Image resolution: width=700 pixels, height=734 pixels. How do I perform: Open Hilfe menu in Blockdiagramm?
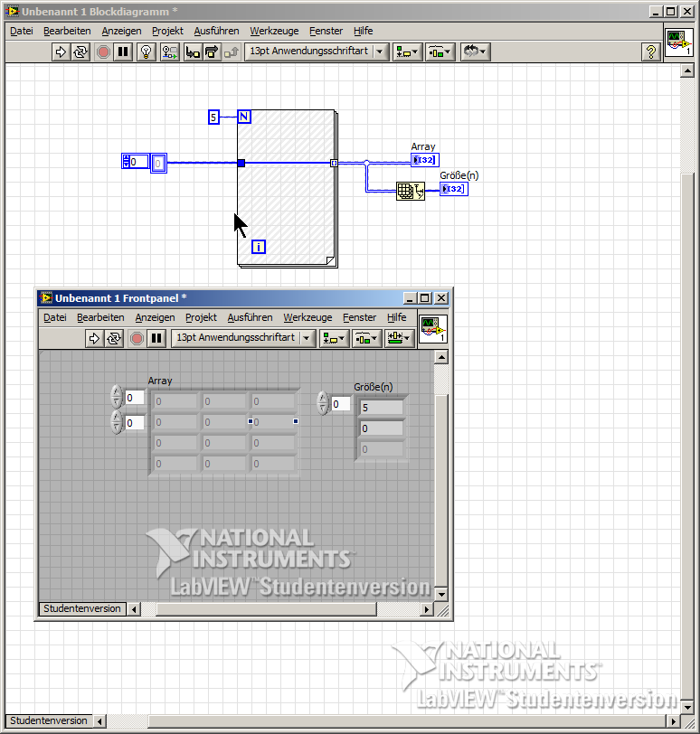click(363, 31)
